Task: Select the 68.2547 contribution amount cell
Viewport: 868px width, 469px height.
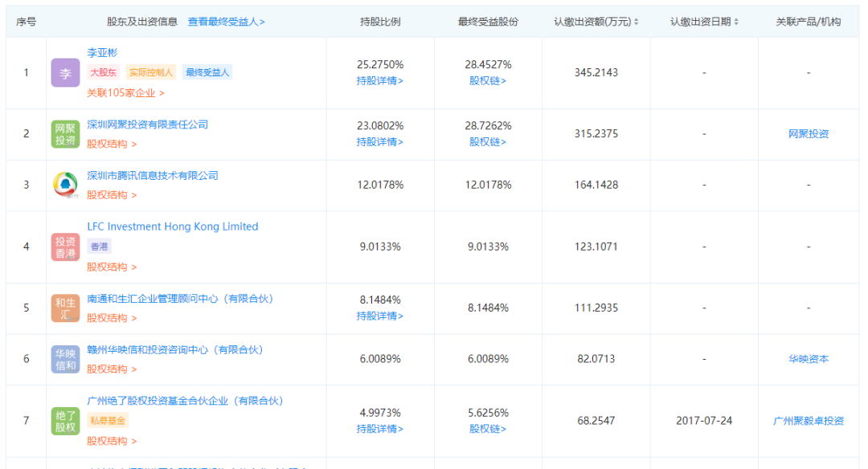Action: 596,421
